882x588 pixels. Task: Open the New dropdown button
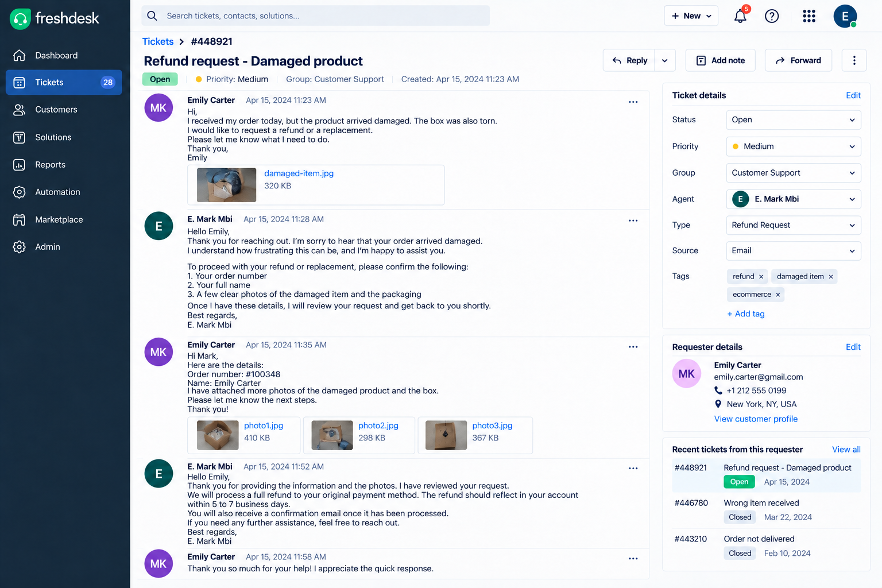coord(692,16)
